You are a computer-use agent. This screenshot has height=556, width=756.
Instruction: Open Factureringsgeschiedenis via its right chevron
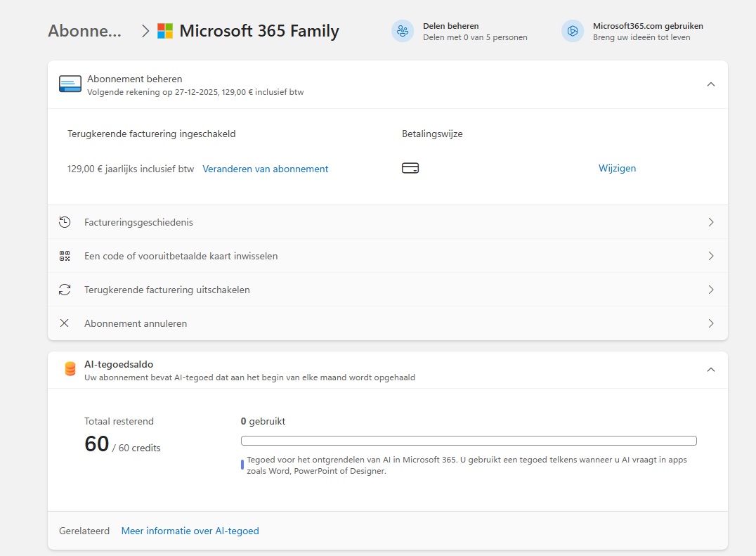(711, 222)
